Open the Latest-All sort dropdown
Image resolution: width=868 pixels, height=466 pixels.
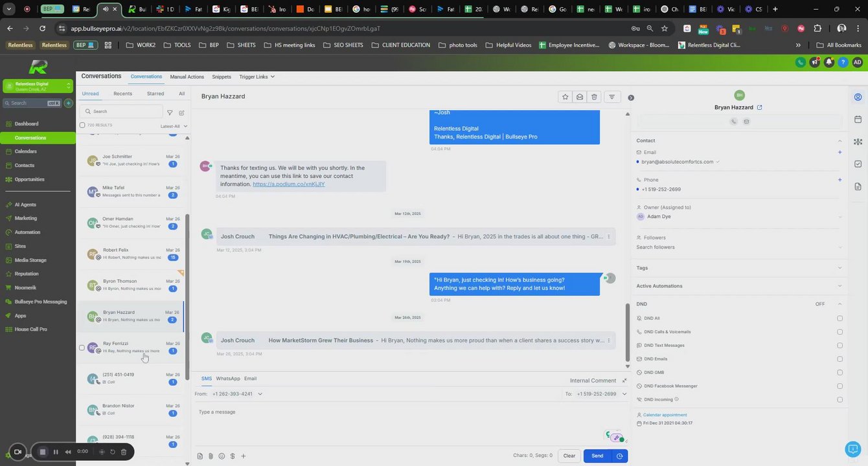[x=174, y=126]
